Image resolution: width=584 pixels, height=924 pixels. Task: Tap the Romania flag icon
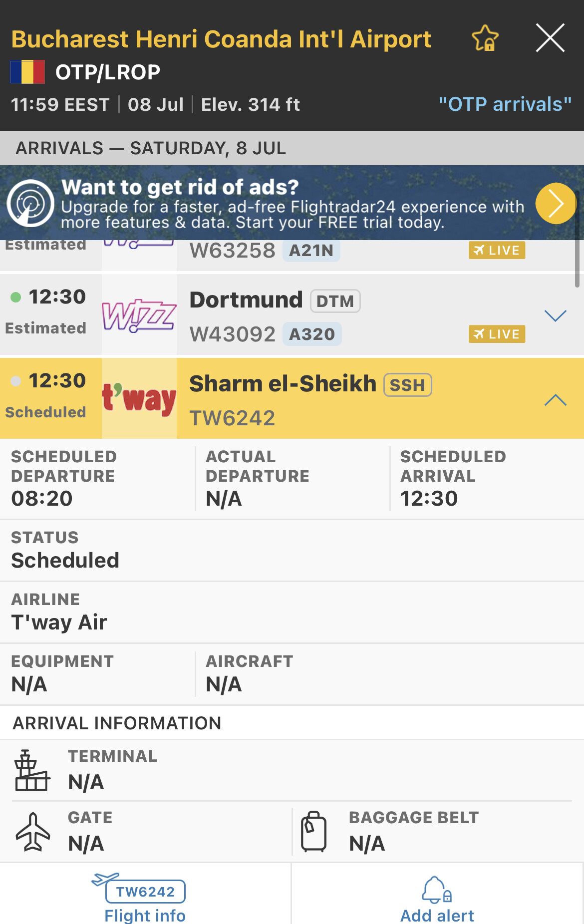coord(27,72)
